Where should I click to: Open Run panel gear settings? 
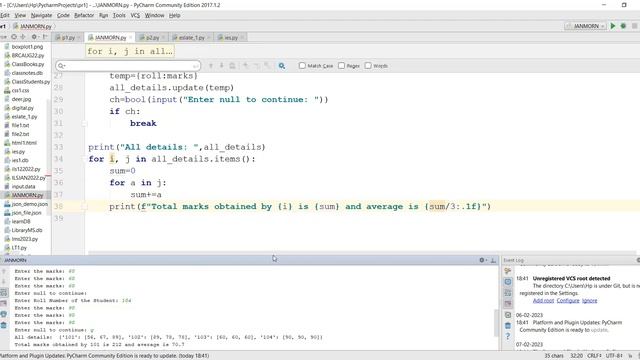[x=482, y=260]
